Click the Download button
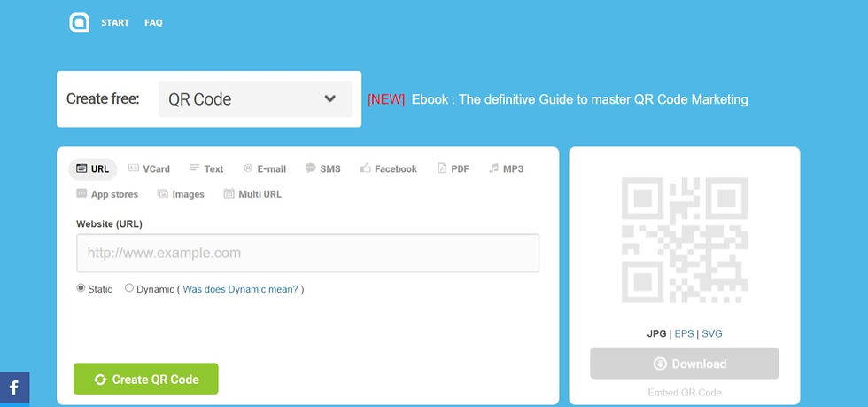Viewport: 868px width, 407px height. tap(684, 364)
